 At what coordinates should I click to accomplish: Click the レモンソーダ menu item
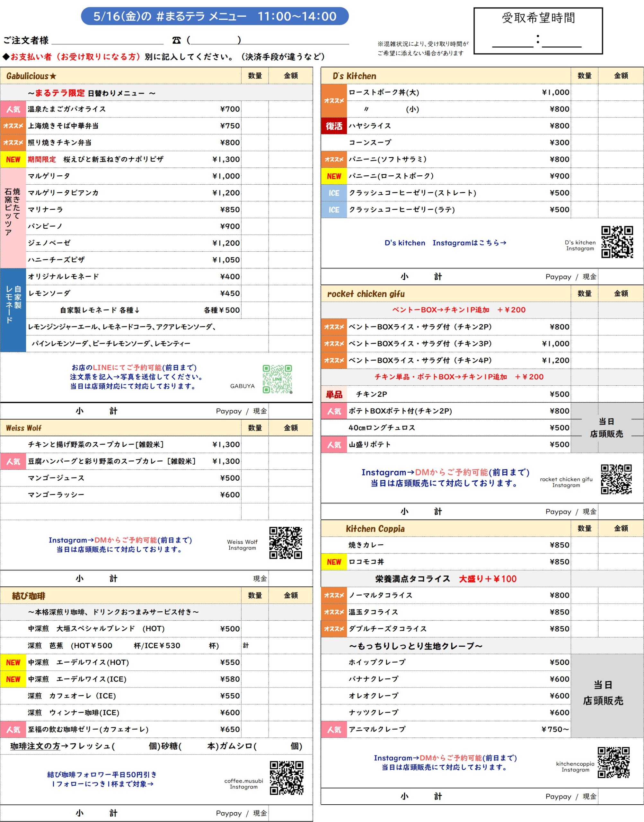pos(49,293)
